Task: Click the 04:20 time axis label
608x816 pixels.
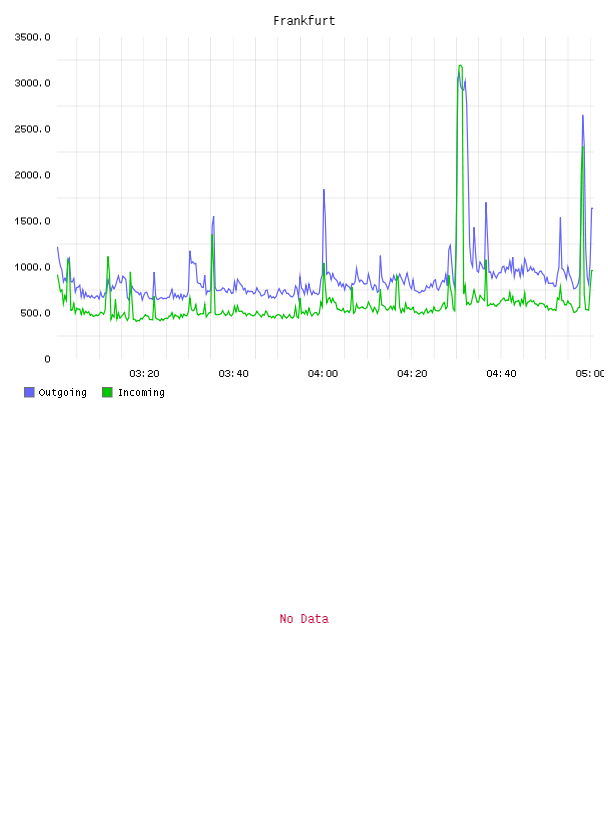Action: 412,374
